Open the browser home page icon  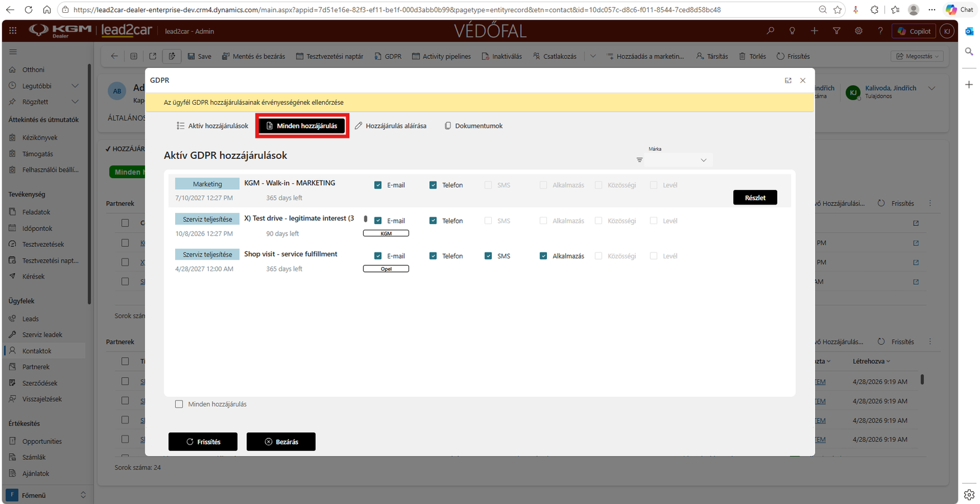pos(47,10)
